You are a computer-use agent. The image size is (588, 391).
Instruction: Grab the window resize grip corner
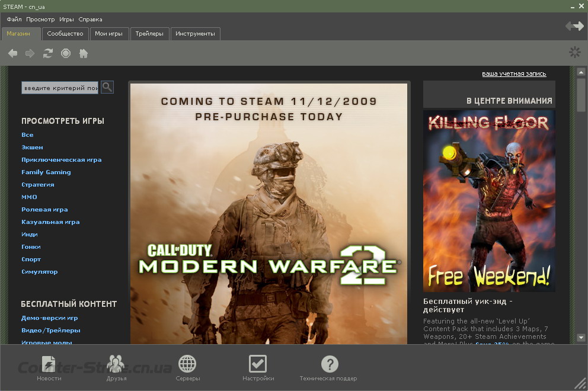(x=581, y=384)
